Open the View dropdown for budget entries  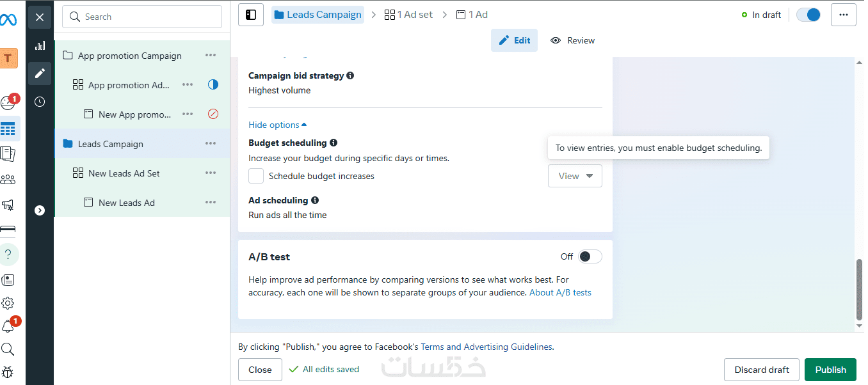[x=575, y=176]
